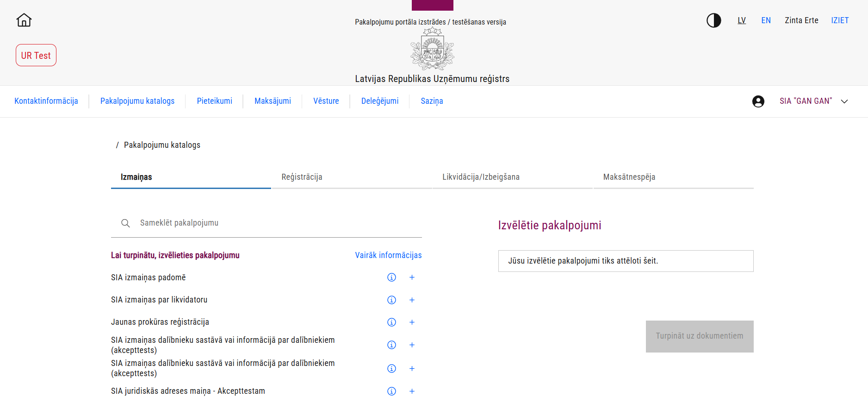The image size is (868, 397).
Task: Select SIA juridiskās adreses maiņa - Akcepttestam text
Action: pos(188,391)
